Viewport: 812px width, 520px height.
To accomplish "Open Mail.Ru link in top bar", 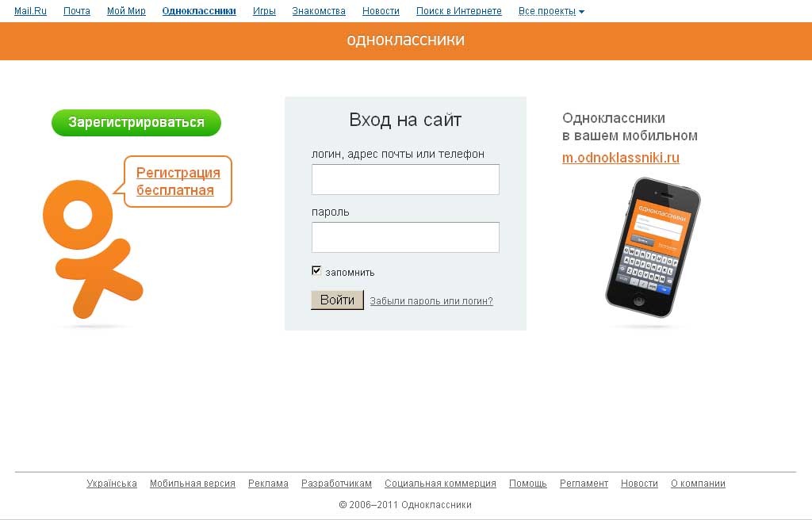I will (31, 11).
